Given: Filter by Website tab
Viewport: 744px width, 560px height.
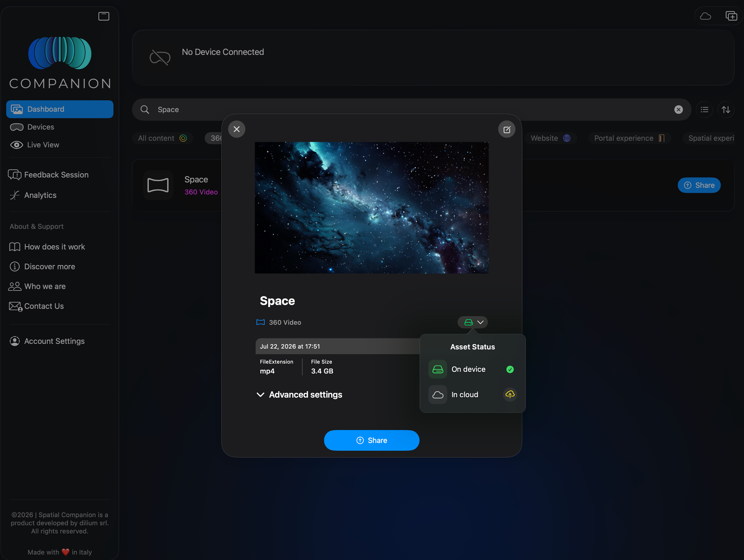Looking at the screenshot, I should pos(551,138).
